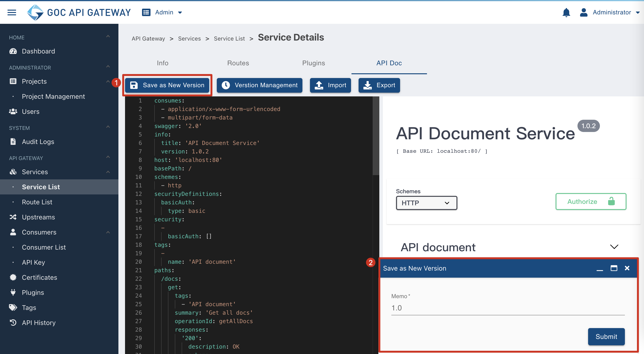This screenshot has height=354, width=644.
Task: Click the API History clock icon
Action: 13,322
